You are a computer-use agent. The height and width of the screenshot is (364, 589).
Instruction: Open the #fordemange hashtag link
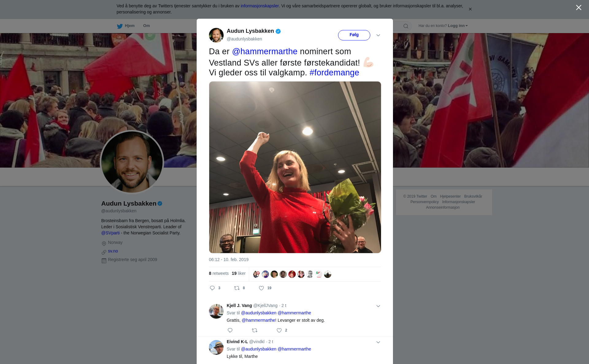[334, 73]
